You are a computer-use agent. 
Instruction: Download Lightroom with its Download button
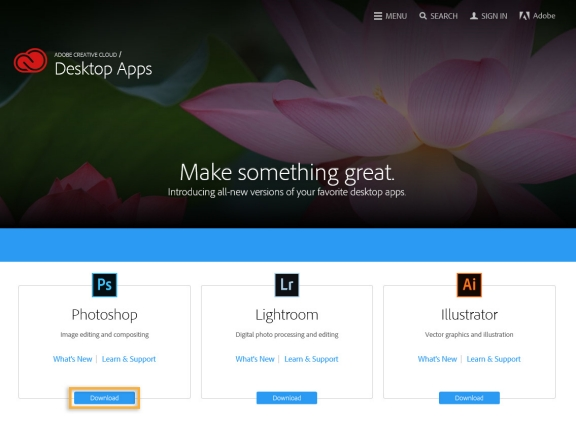coord(287,398)
